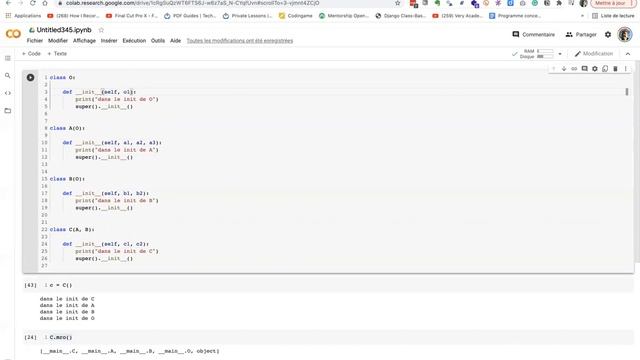The height and width of the screenshot is (360, 640).
Task: Open the Applications bookmarks shortcut
Action: pyautogui.click(x=23, y=16)
